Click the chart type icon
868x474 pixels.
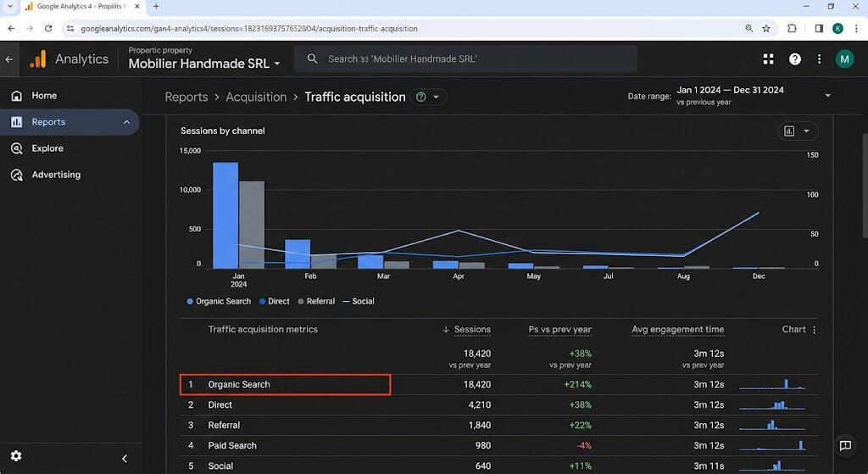[789, 131]
